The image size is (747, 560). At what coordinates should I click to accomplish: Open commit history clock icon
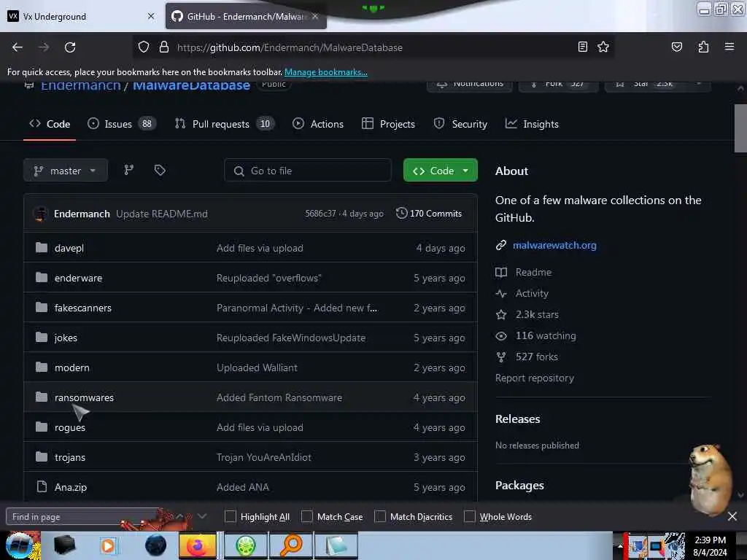pyautogui.click(x=402, y=214)
